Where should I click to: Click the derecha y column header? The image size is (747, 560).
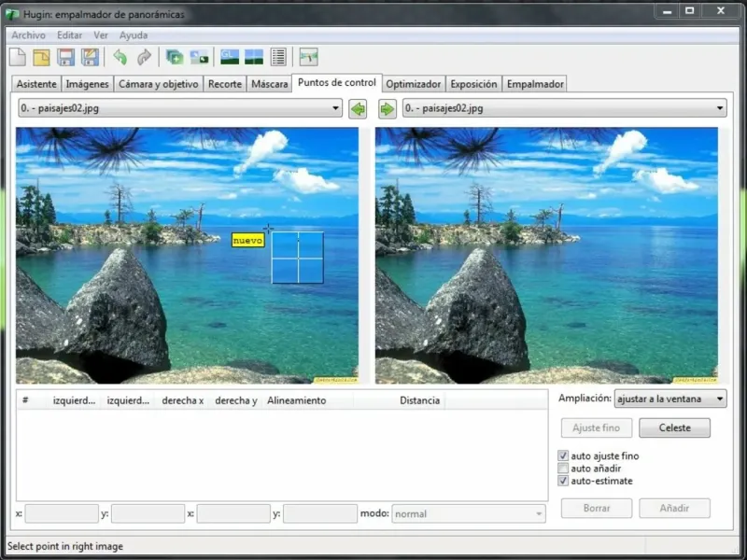236,400
